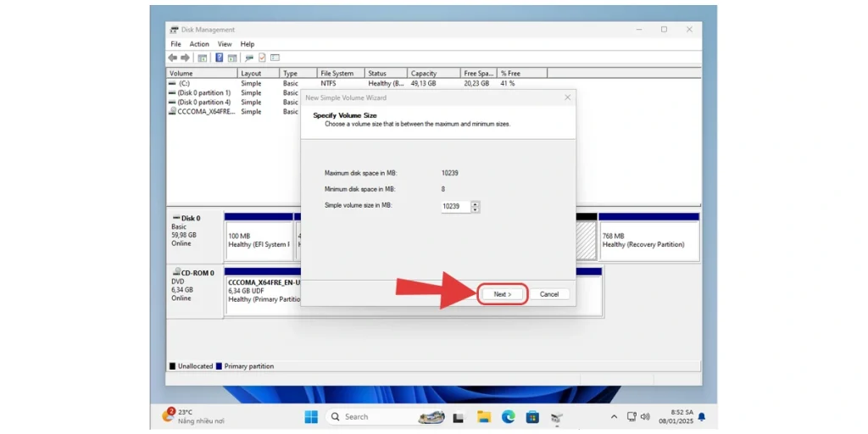The width and height of the screenshot is (868, 434).
Task: Click the Properties checkmark toolbar icon
Action: (x=262, y=58)
